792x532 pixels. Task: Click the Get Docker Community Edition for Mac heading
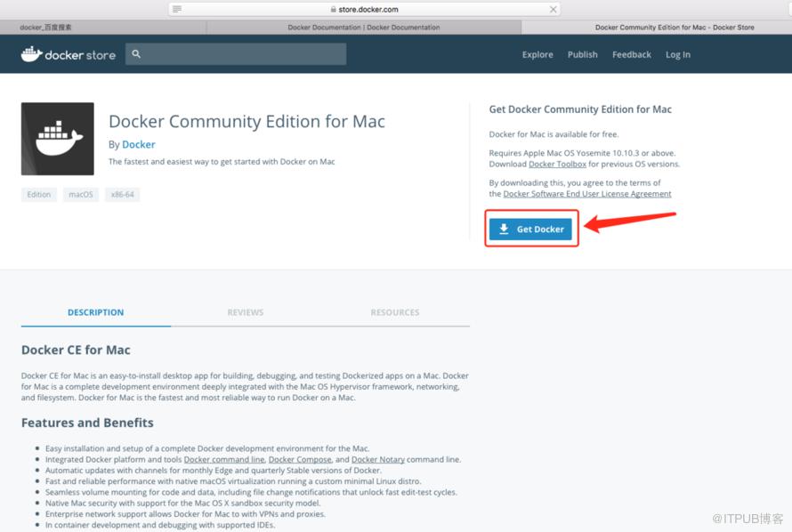tap(580, 109)
